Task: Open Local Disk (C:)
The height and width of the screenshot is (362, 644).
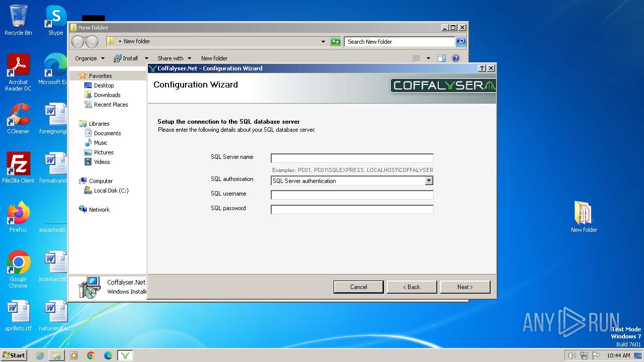Action: [111, 191]
